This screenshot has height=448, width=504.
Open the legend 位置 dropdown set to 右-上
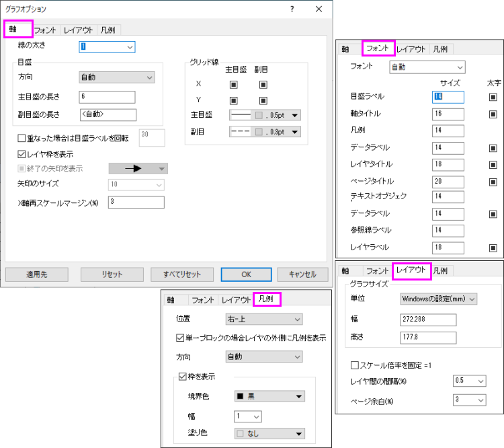tap(264, 320)
